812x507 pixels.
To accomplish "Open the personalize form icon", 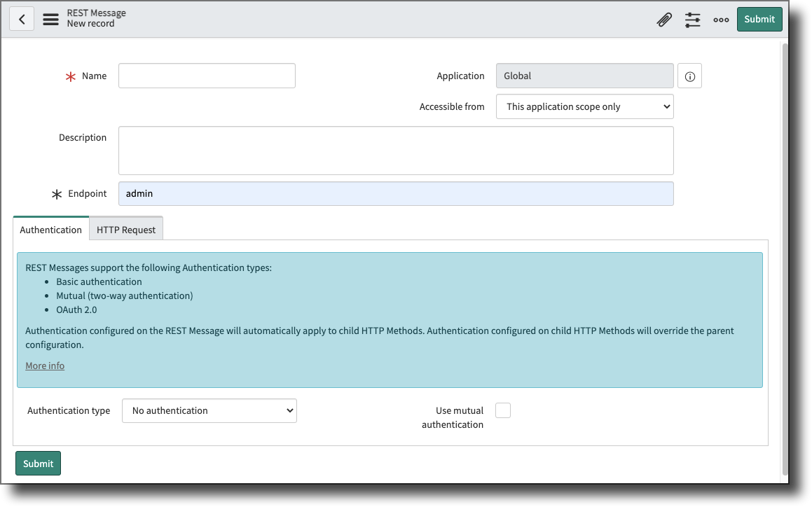I will (x=692, y=20).
